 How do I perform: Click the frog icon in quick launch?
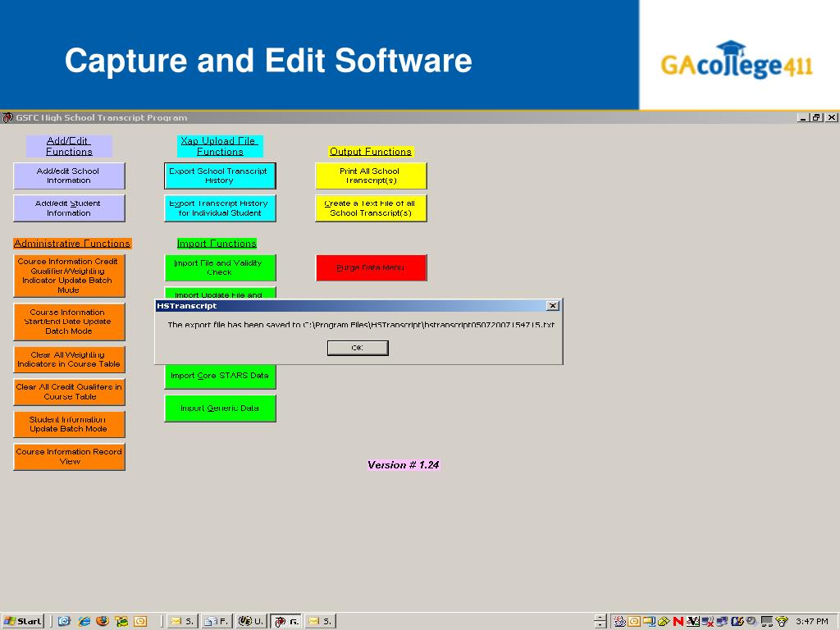[x=121, y=621]
